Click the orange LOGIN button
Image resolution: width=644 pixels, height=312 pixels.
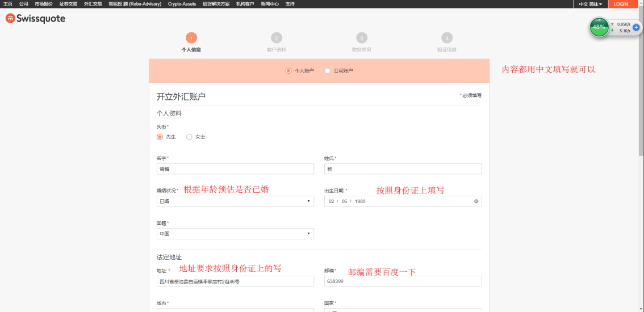tap(621, 4)
